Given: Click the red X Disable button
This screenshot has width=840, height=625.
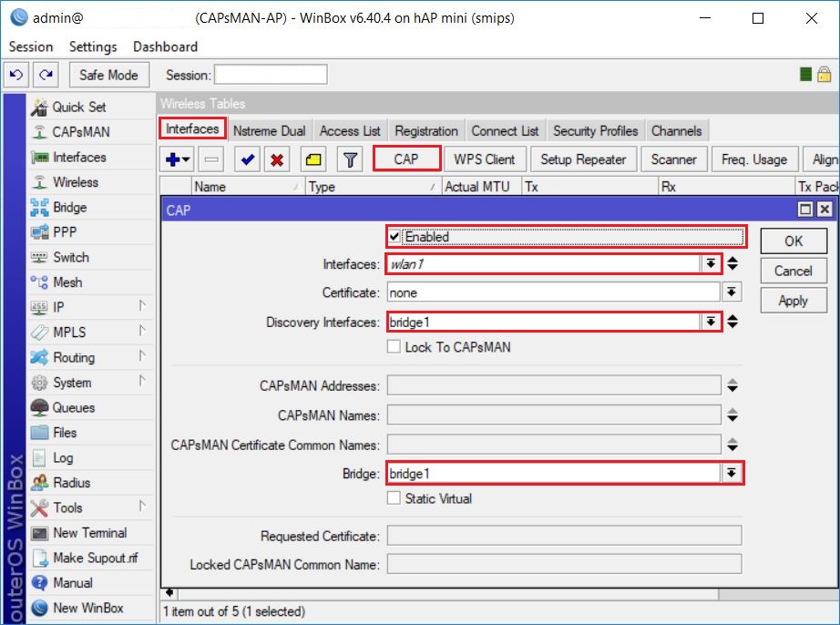Looking at the screenshot, I should click(x=277, y=159).
